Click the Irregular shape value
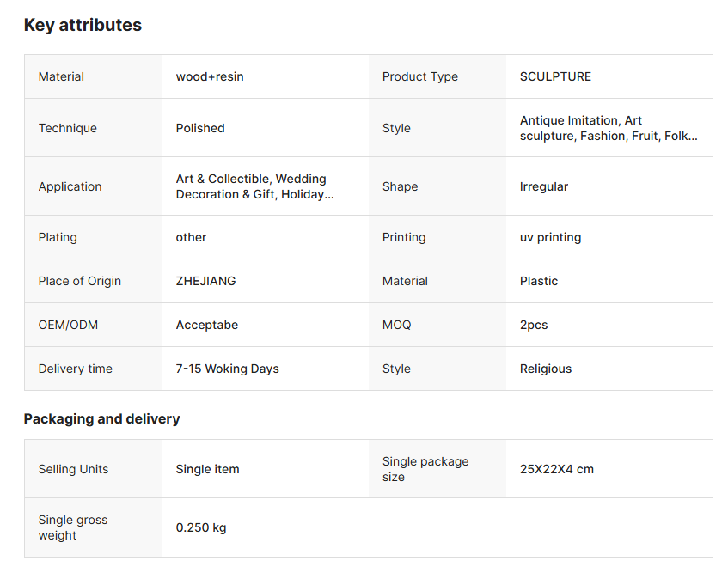This screenshot has height=567, width=728. [x=543, y=186]
